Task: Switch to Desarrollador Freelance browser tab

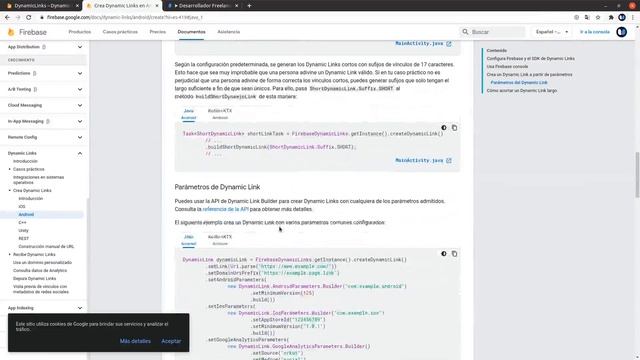Action: click(x=202, y=6)
